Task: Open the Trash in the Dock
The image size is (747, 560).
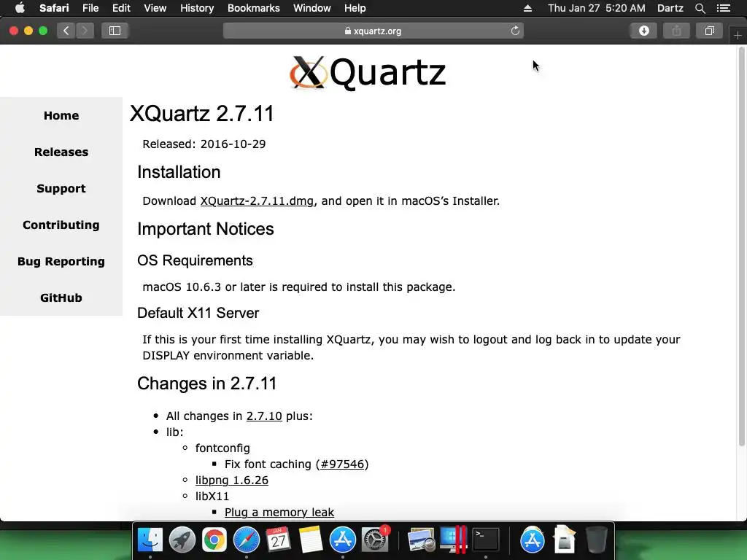Action: [597, 540]
